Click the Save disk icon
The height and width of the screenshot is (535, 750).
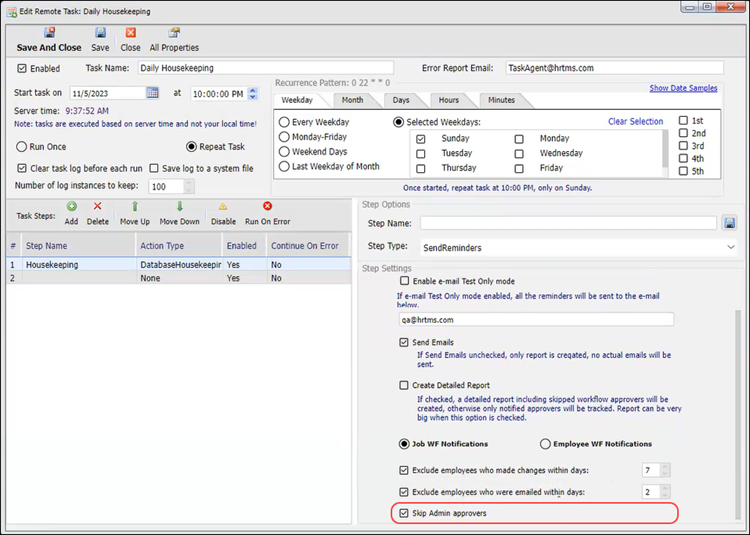(x=100, y=33)
